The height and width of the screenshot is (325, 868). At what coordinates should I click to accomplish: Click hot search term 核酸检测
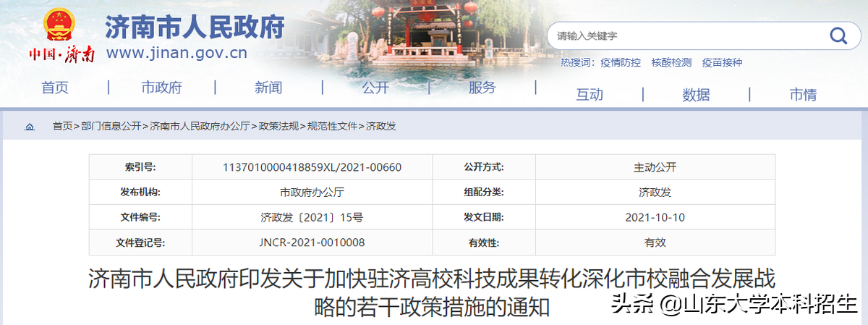click(x=671, y=63)
